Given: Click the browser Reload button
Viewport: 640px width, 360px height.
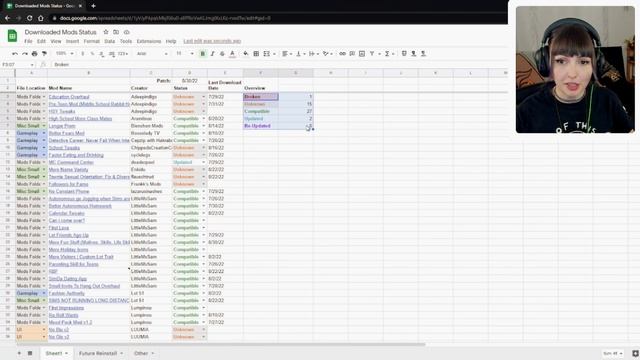Looking at the screenshot, I should pyautogui.click(x=29, y=18).
